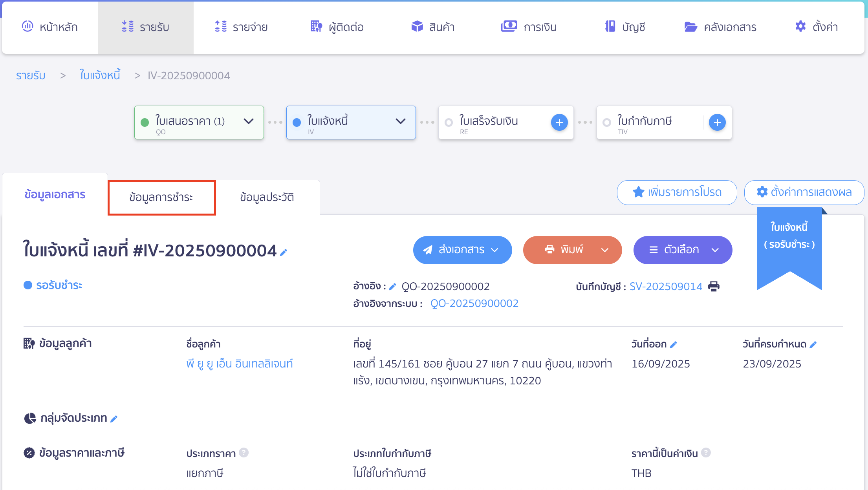Click the พิมพ์ print button
The image size is (868, 490).
pos(564,250)
